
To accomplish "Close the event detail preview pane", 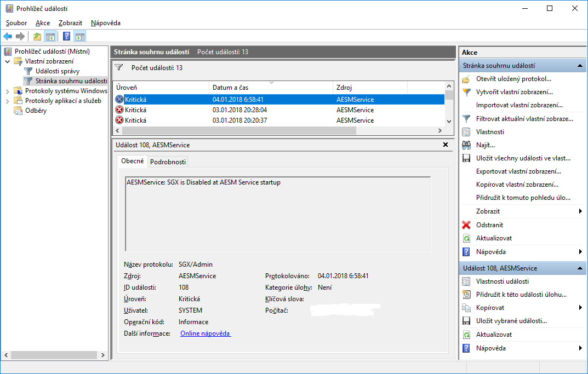I will click(x=446, y=145).
